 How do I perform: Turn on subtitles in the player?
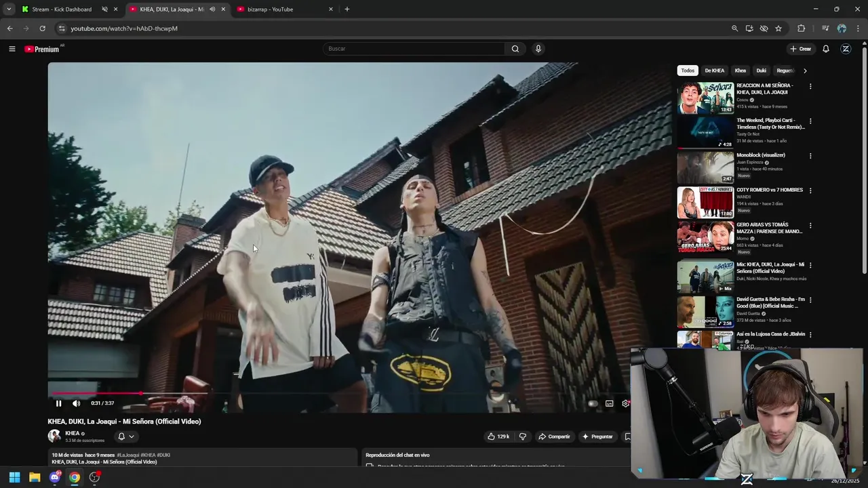point(609,403)
